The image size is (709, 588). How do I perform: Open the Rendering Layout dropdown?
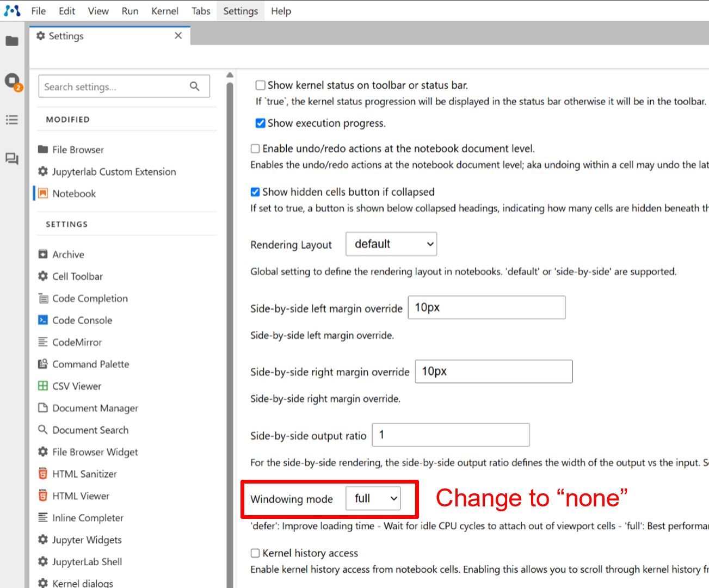pos(391,244)
